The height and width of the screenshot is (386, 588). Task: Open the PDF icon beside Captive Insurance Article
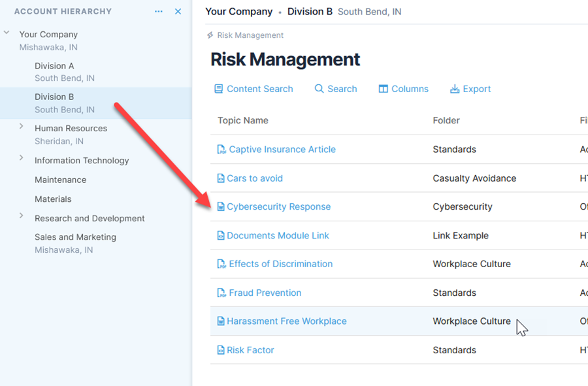220,149
